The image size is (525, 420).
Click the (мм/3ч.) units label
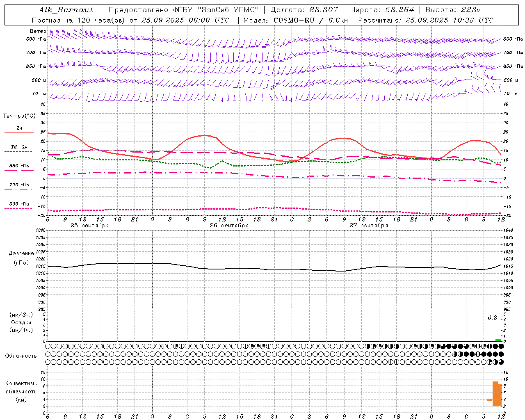[x=21, y=315]
